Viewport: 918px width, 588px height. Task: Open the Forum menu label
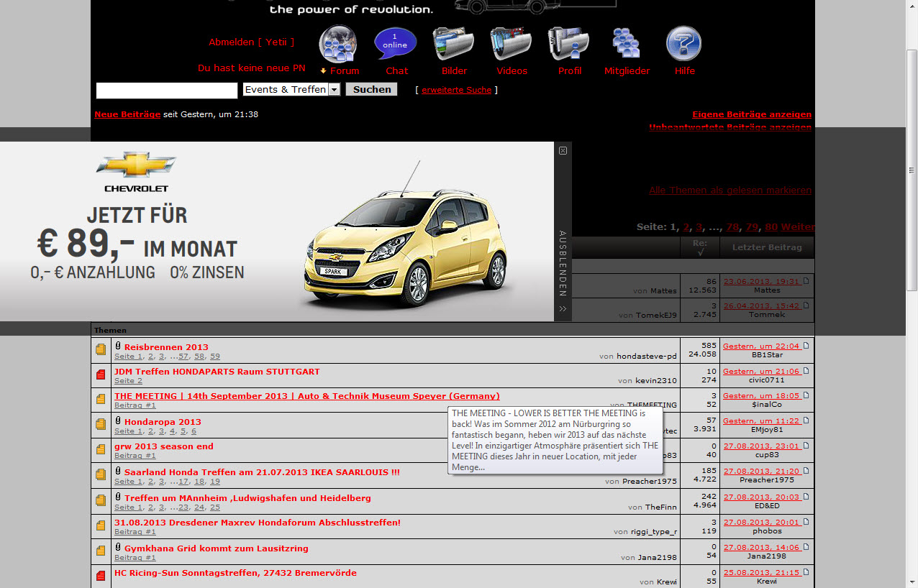pos(345,71)
